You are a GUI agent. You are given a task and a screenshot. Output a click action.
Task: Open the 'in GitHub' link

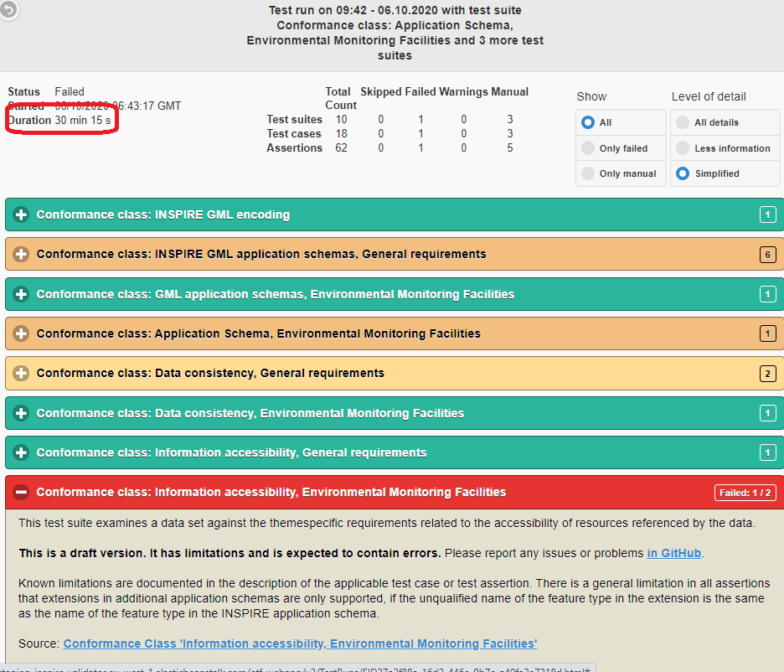tap(673, 553)
